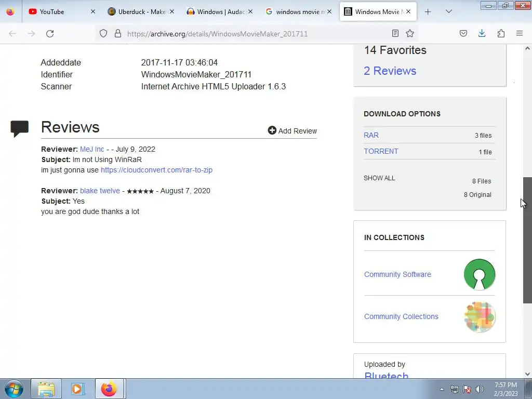Screen dimensions: 532x399
Task: Click the Firefox taskbar button
Action: click(x=109, y=389)
